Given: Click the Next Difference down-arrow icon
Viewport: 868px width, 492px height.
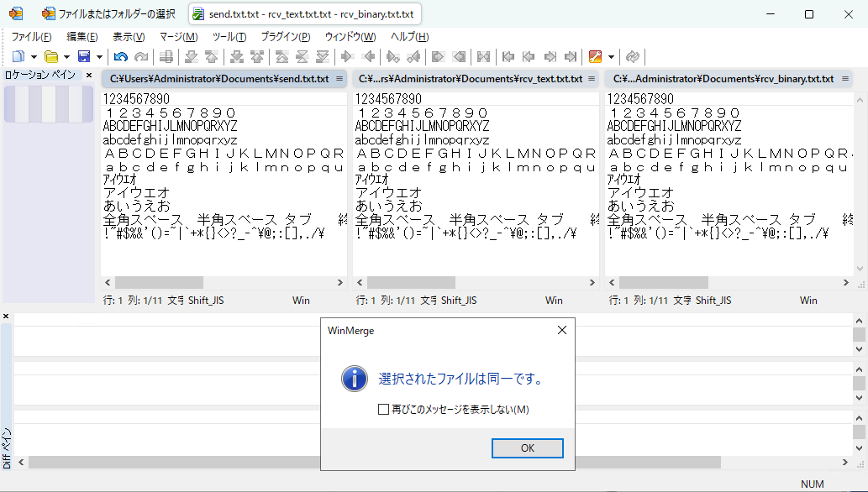Looking at the screenshot, I should tap(192, 56).
